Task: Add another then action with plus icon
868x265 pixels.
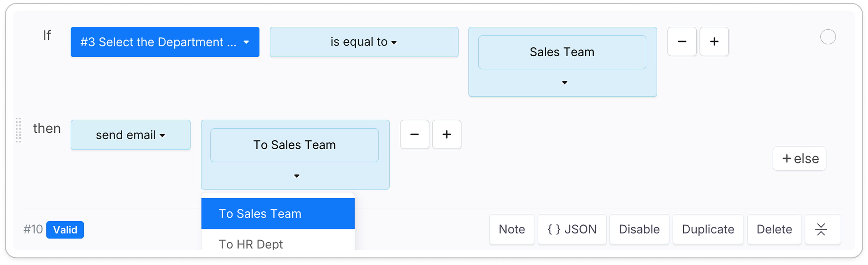Action: click(x=447, y=135)
